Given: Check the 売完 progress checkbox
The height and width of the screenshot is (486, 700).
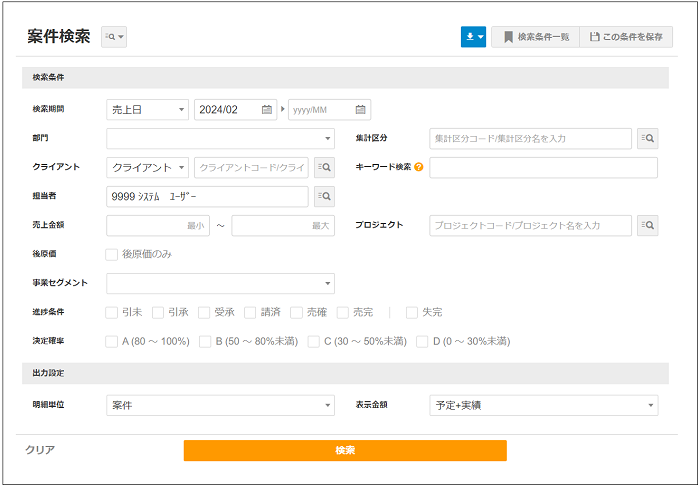Looking at the screenshot, I should coord(342,312).
